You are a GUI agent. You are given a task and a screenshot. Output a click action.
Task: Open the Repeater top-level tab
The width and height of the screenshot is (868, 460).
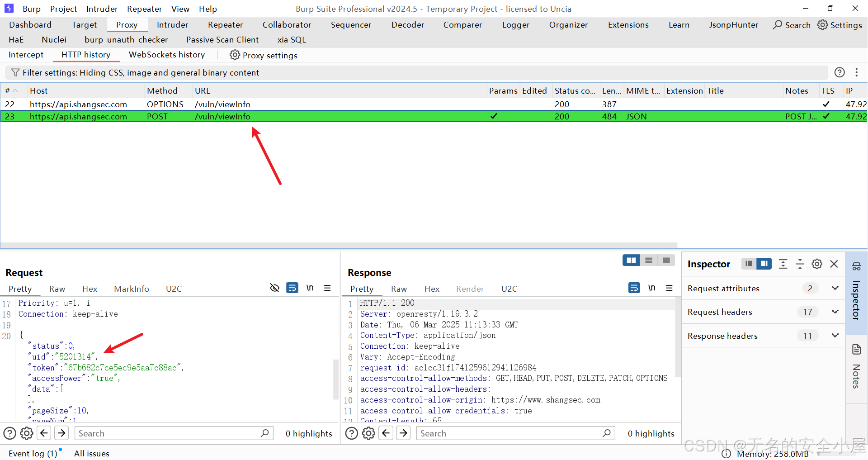[x=225, y=25]
